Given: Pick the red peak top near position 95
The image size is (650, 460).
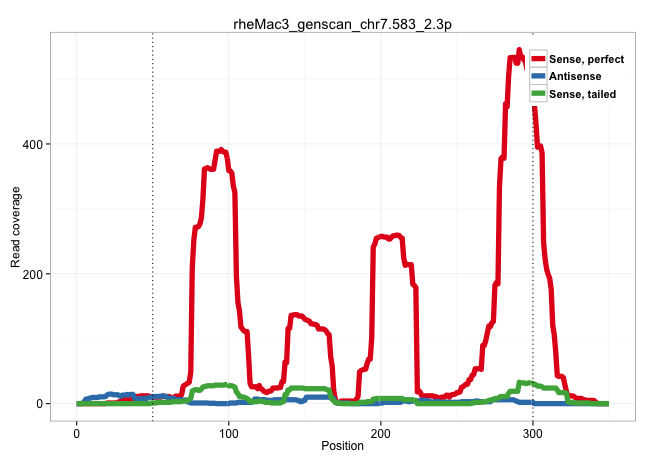Looking at the screenshot, I should coord(221,151).
